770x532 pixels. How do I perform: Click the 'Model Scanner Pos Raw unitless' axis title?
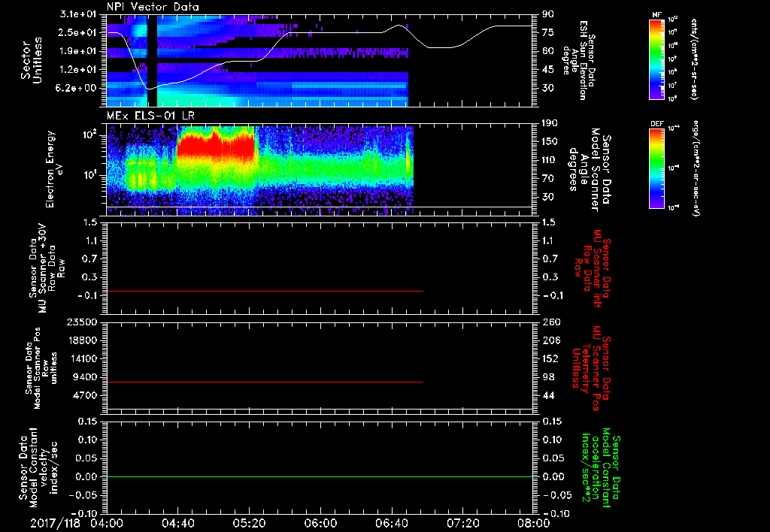click(x=42, y=368)
